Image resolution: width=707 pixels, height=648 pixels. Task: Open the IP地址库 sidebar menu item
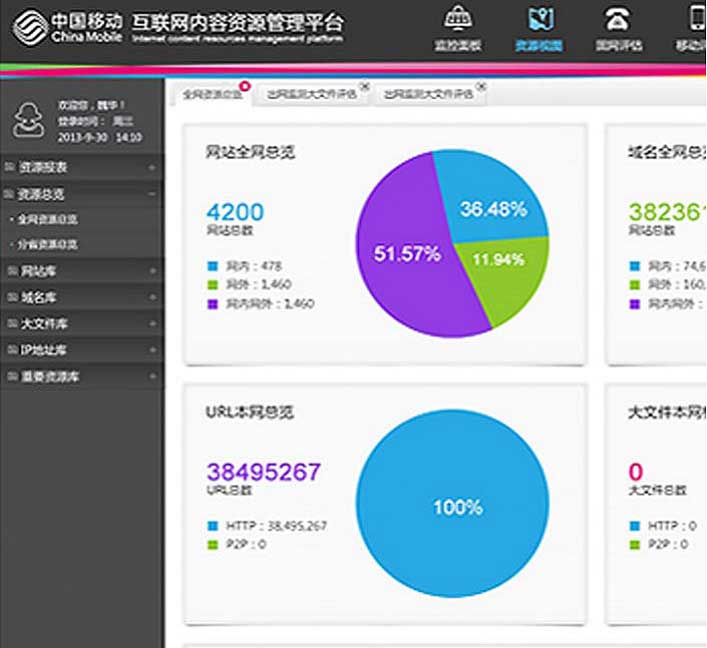(x=44, y=350)
